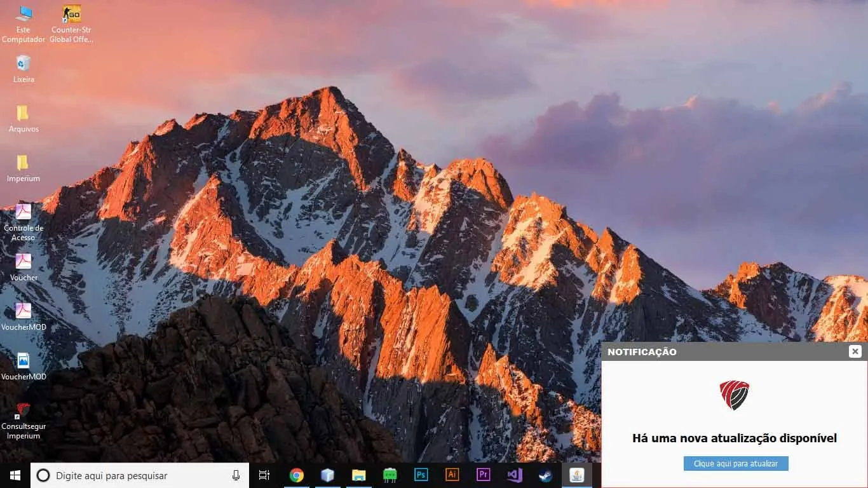Switch to the Java app in the taskbar
868x488 pixels.
click(x=577, y=475)
